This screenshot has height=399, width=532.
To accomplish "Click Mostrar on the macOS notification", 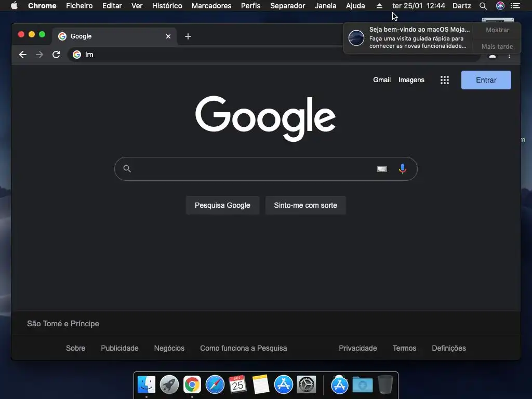I will 497,30.
